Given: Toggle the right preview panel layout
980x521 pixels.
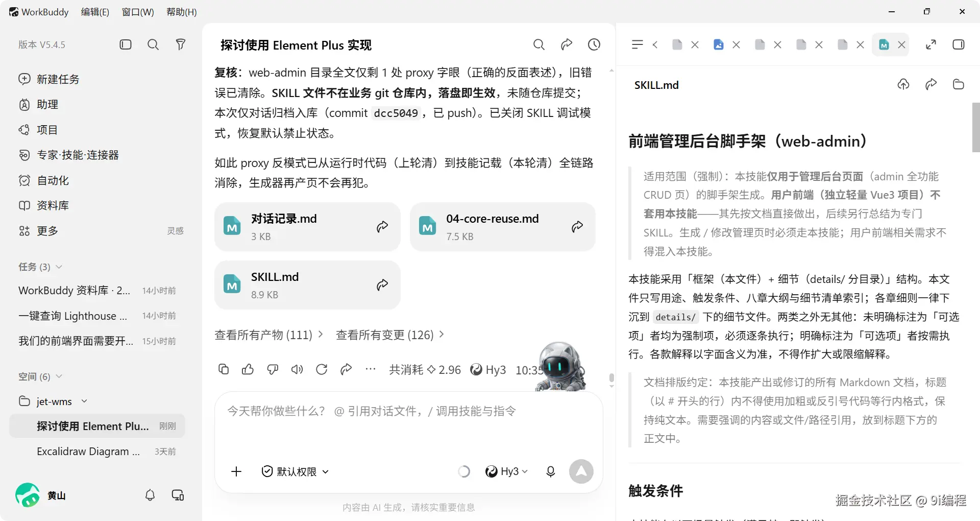Looking at the screenshot, I should (x=959, y=44).
